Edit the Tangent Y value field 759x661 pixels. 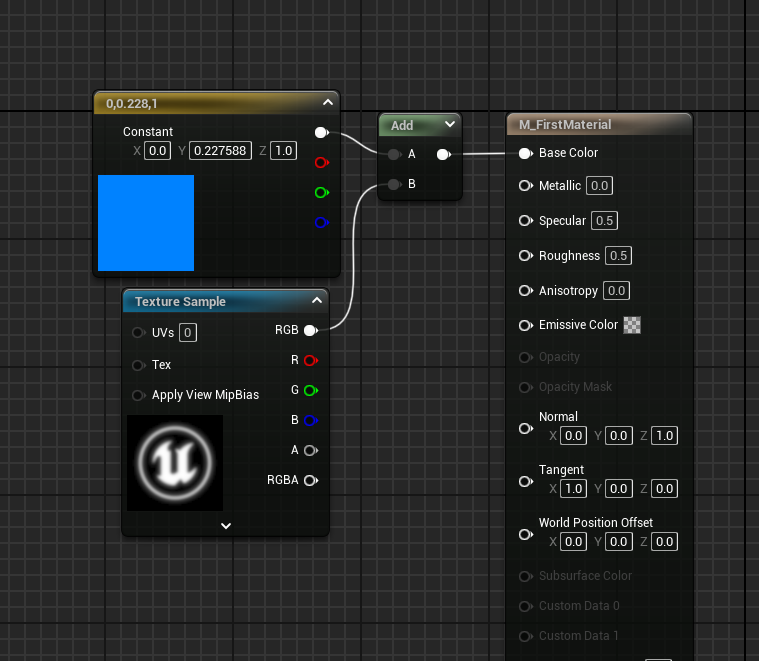(x=619, y=488)
